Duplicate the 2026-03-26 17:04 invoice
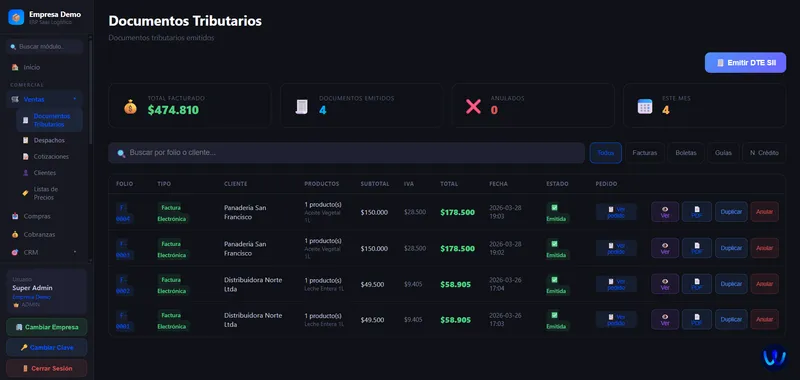This screenshot has height=380, width=800. coord(731,284)
